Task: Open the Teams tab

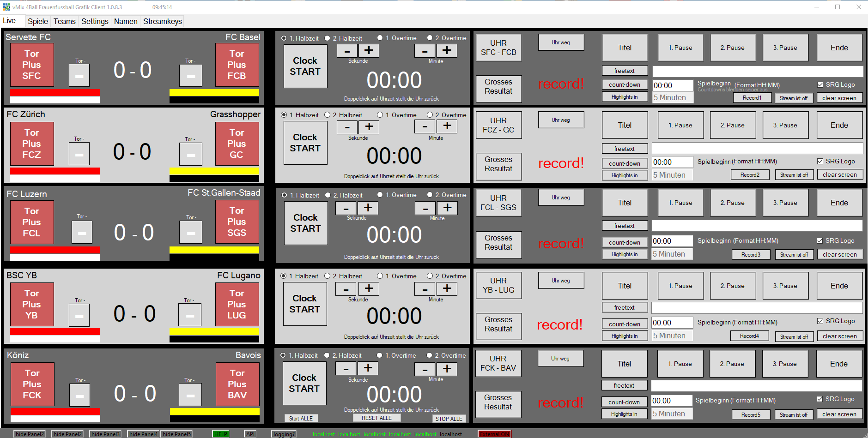Action: tap(64, 21)
